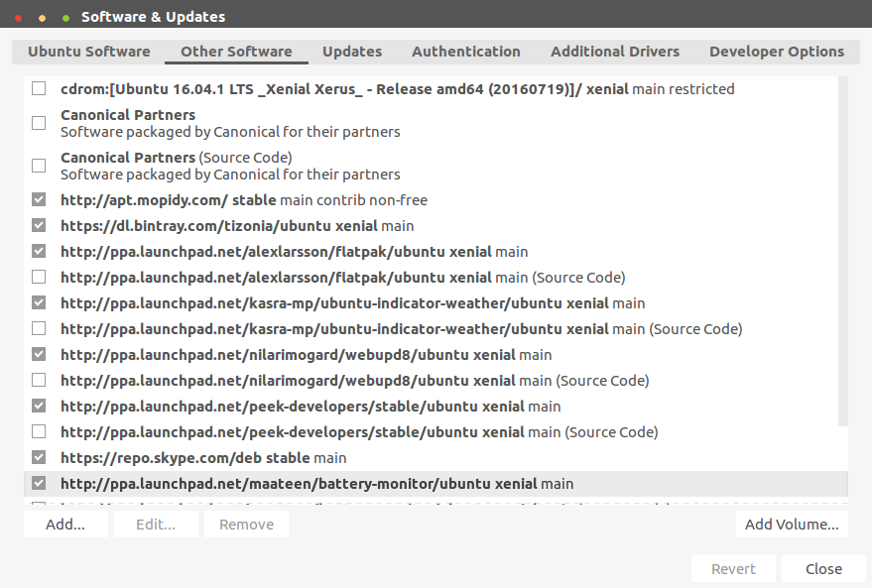Minimize window with yellow title bar button
This screenshot has width=872, height=588.
point(42,18)
